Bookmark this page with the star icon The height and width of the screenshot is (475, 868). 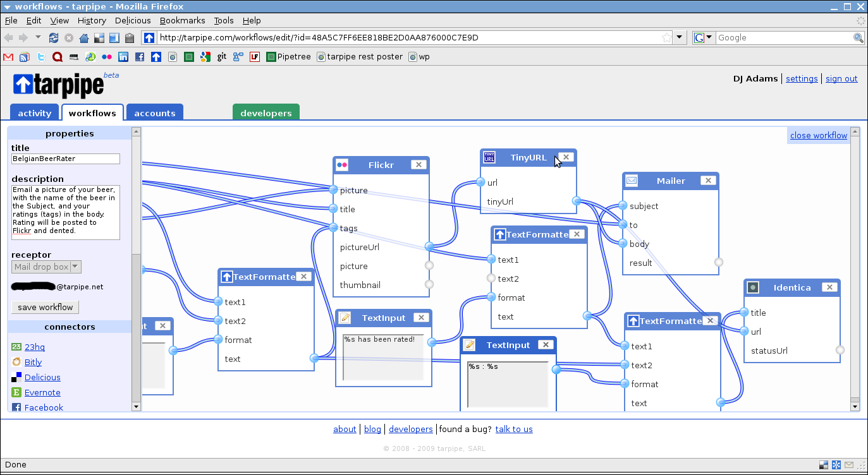pos(666,38)
